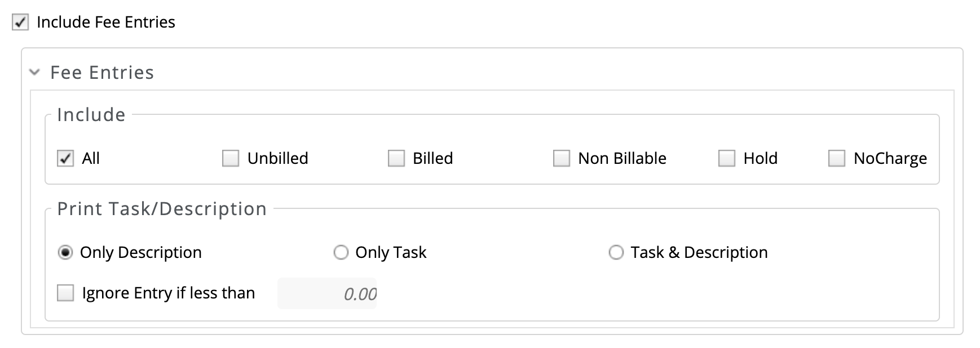Select the Task & Description radio button

pos(616,252)
